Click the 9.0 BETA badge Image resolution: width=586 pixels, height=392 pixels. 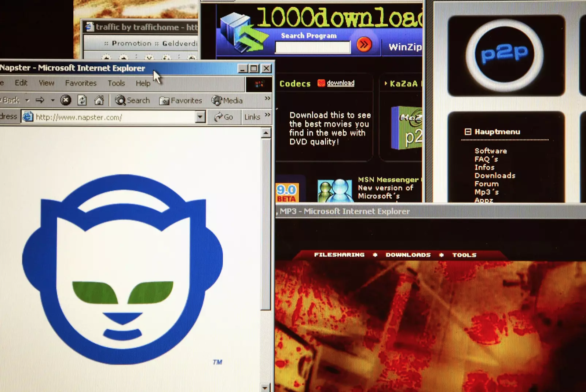pos(287,193)
